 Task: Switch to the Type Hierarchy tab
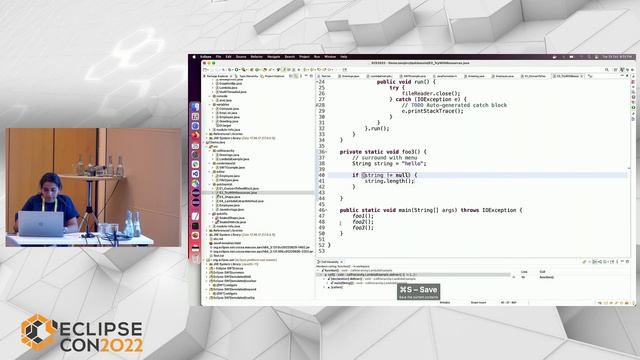248,76
